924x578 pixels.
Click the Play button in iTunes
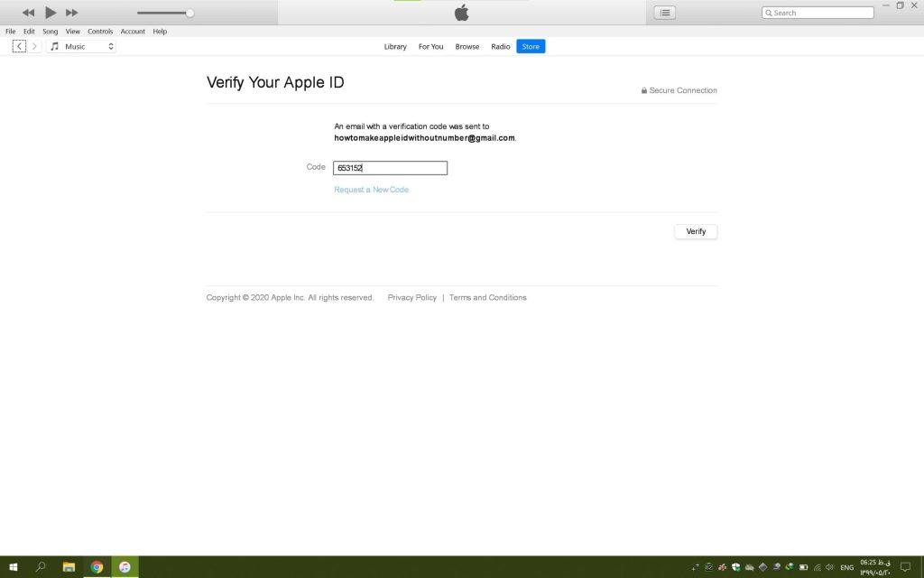point(51,13)
